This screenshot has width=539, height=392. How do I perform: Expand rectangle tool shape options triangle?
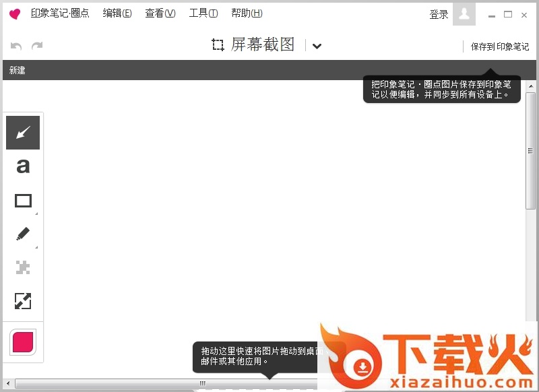point(36,214)
